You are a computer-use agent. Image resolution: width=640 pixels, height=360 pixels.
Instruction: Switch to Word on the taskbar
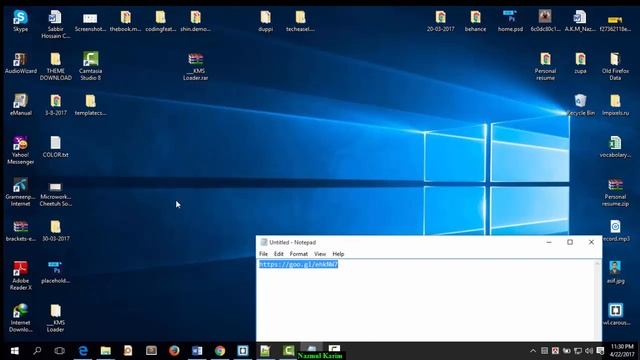[x=197, y=351]
